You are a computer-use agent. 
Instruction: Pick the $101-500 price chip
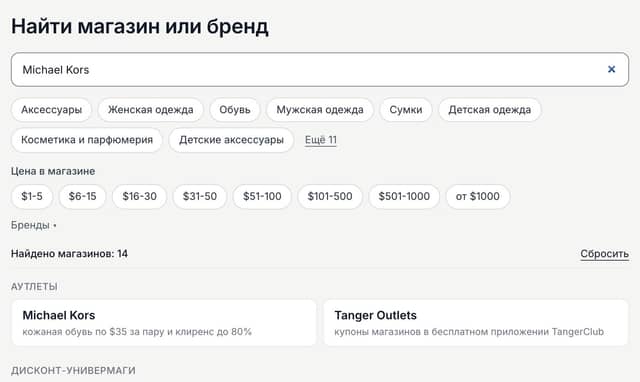(330, 196)
